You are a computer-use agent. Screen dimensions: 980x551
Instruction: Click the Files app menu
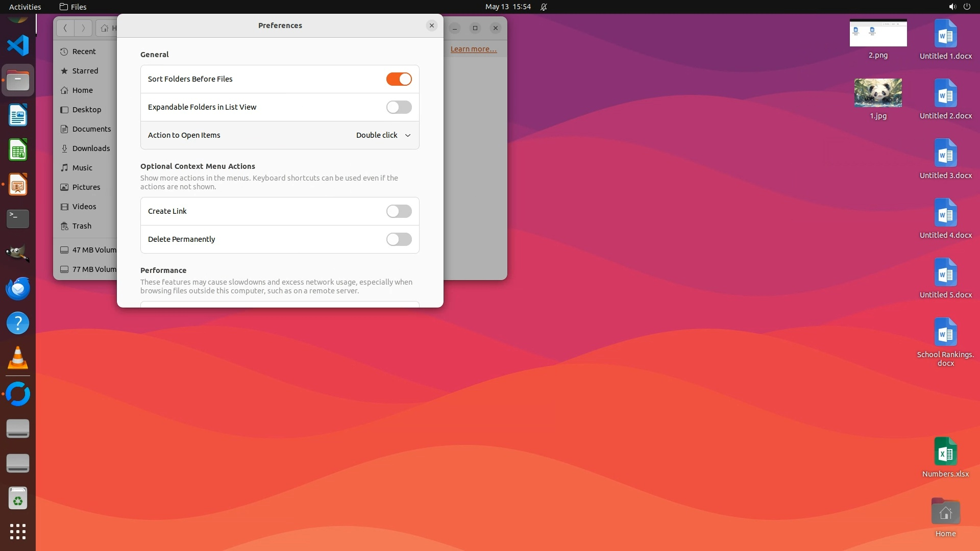tap(73, 7)
